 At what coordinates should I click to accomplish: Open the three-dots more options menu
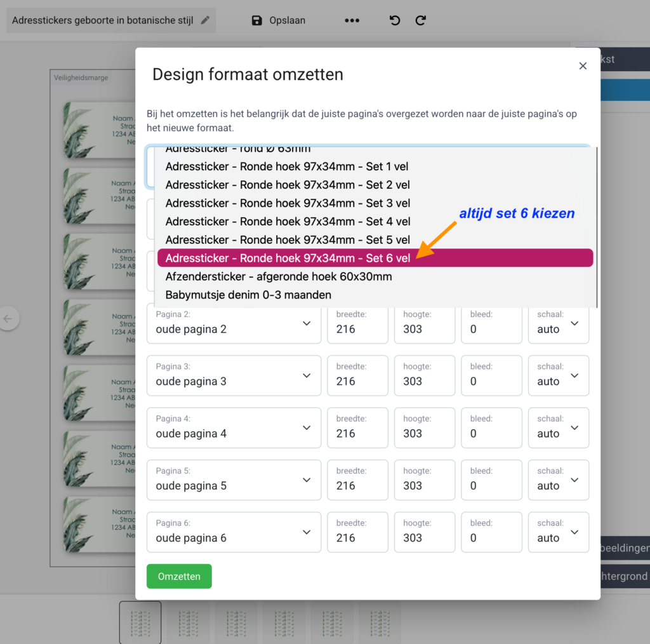[352, 20]
